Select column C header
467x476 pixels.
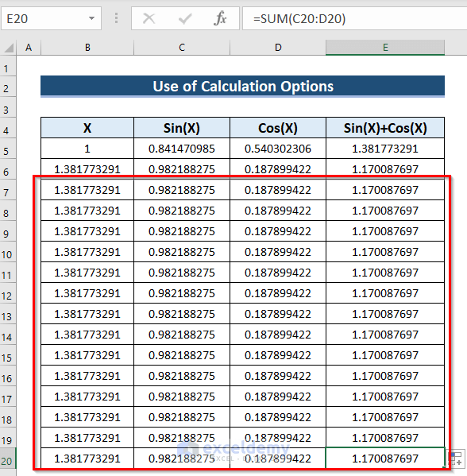point(182,48)
